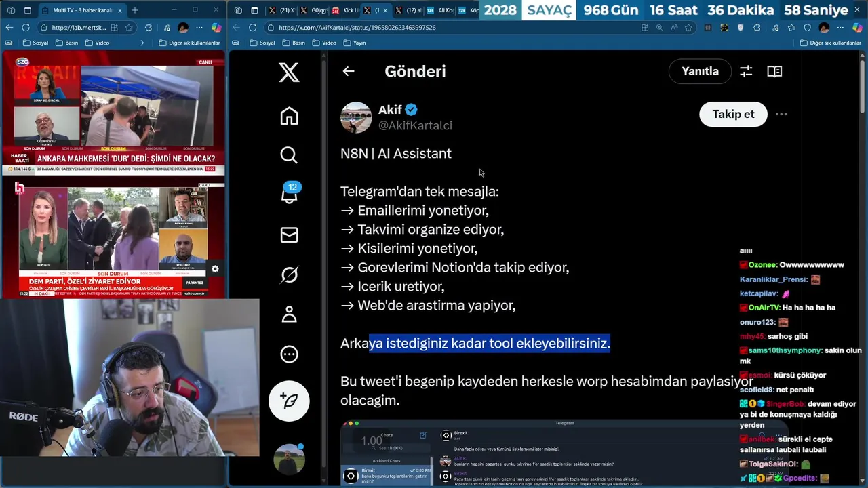
Task: Switch to the Kick tab in right browser
Action: (344, 10)
